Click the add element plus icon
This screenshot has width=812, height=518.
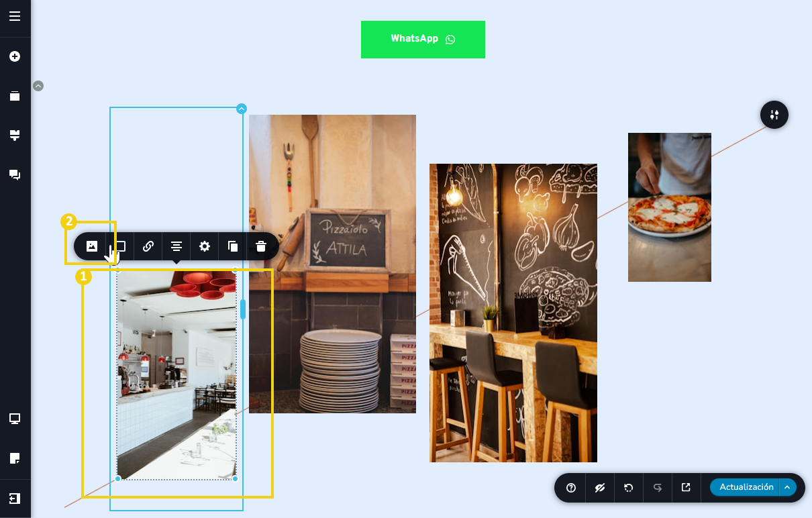15,56
